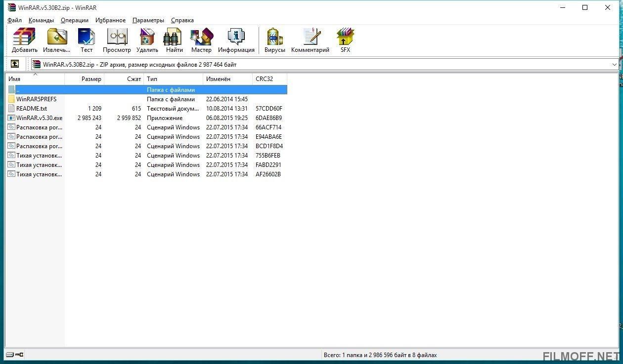Open the Справка menu
This screenshot has height=364, width=623.
tap(182, 20)
